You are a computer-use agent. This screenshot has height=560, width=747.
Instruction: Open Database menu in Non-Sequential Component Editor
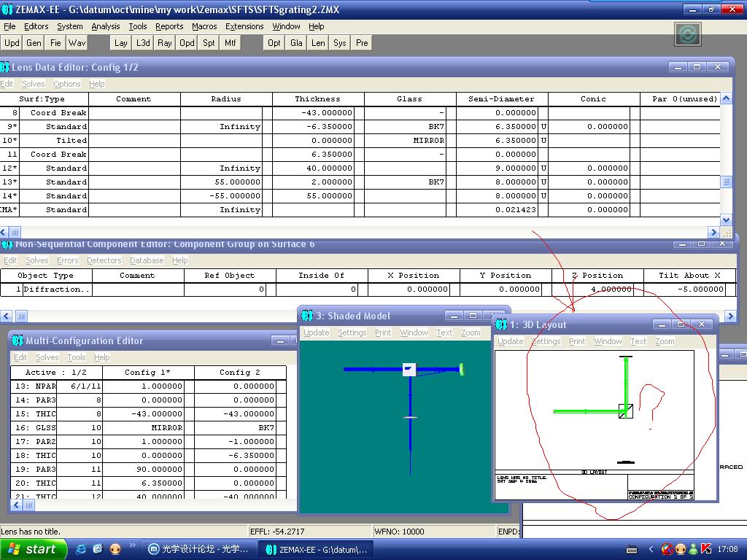coord(146,260)
